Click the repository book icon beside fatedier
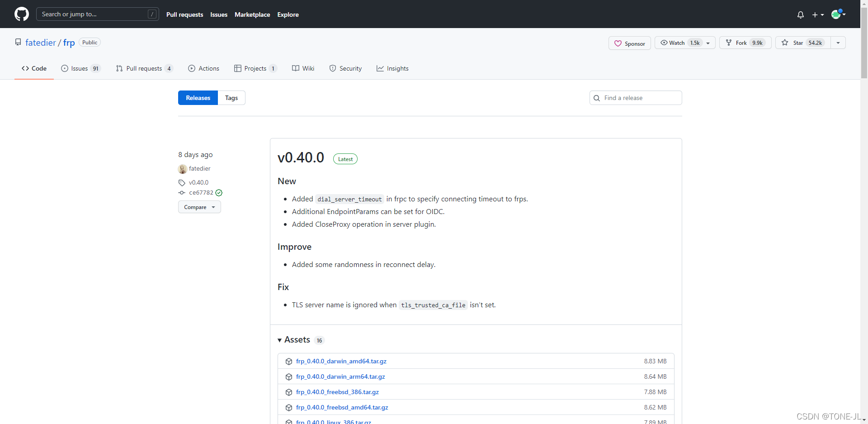 18,42
